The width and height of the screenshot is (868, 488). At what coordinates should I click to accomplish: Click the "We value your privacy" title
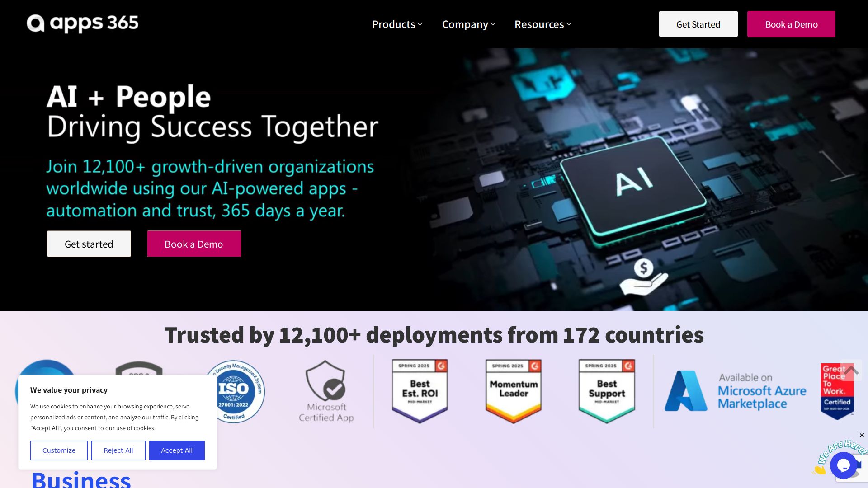pos(69,390)
